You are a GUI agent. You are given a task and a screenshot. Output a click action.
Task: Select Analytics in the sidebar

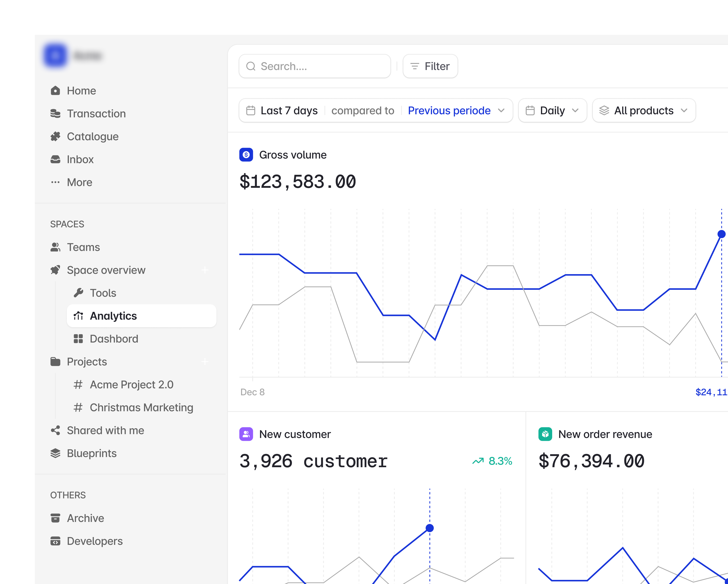click(x=141, y=316)
